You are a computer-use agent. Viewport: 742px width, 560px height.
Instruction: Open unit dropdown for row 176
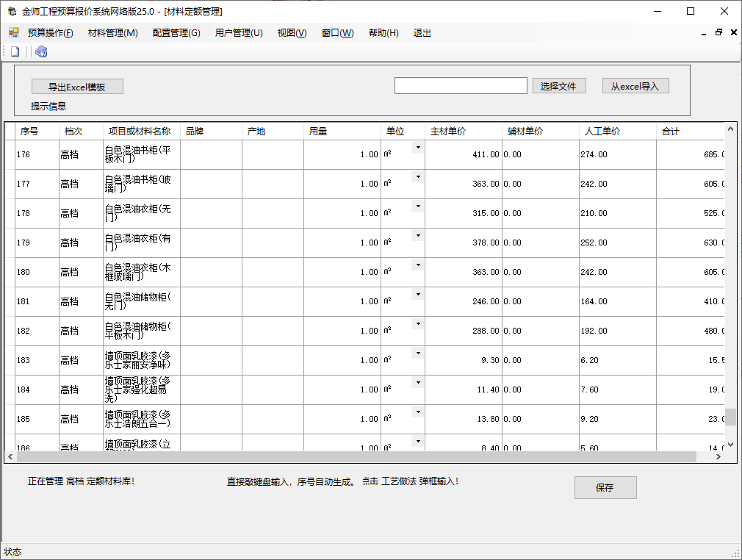[418, 148]
